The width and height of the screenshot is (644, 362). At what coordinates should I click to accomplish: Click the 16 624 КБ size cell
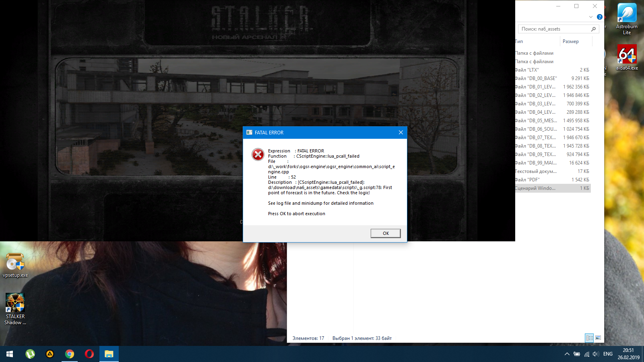[x=579, y=163]
